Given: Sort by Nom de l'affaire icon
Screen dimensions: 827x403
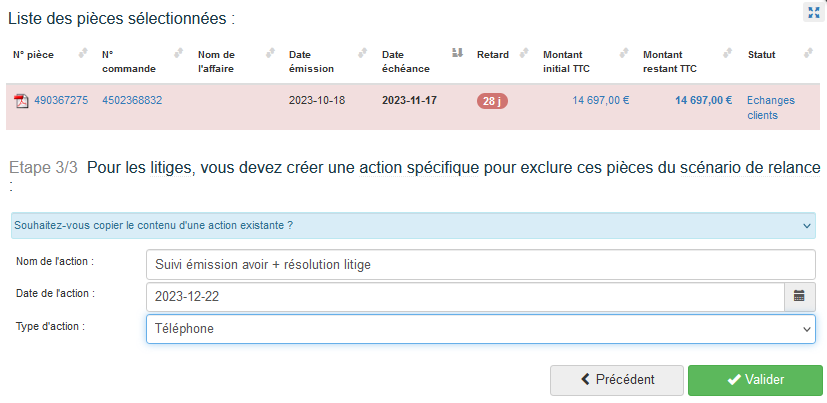Looking at the screenshot, I should tap(270, 52).
